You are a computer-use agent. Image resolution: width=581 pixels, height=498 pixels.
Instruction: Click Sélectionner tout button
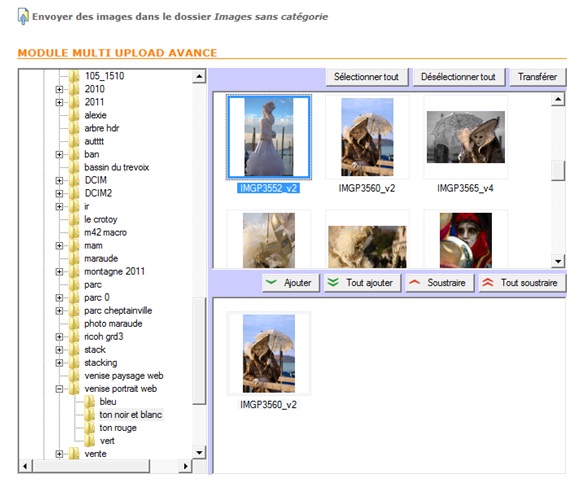click(366, 77)
